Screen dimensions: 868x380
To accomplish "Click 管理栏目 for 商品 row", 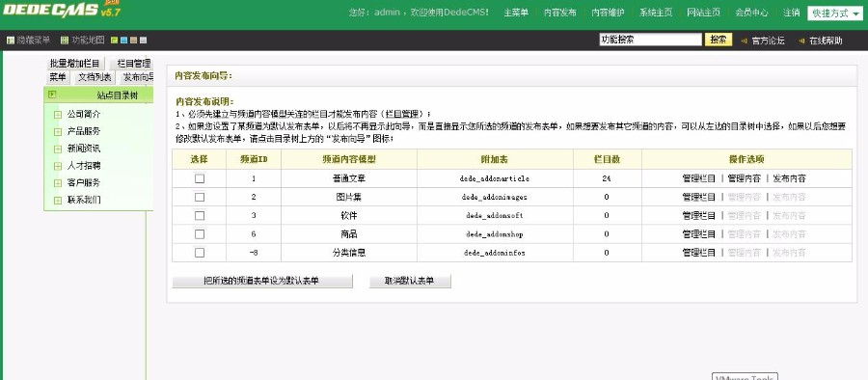I will point(698,234).
